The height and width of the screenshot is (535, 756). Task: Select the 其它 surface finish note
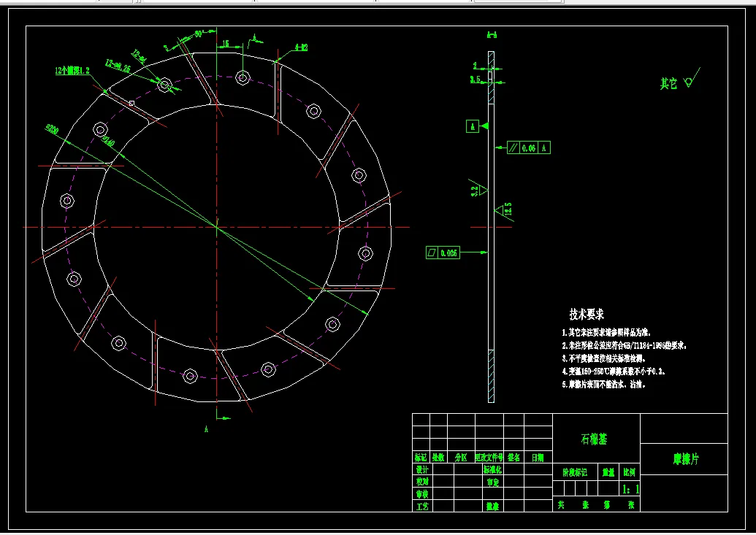click(668, 84)
